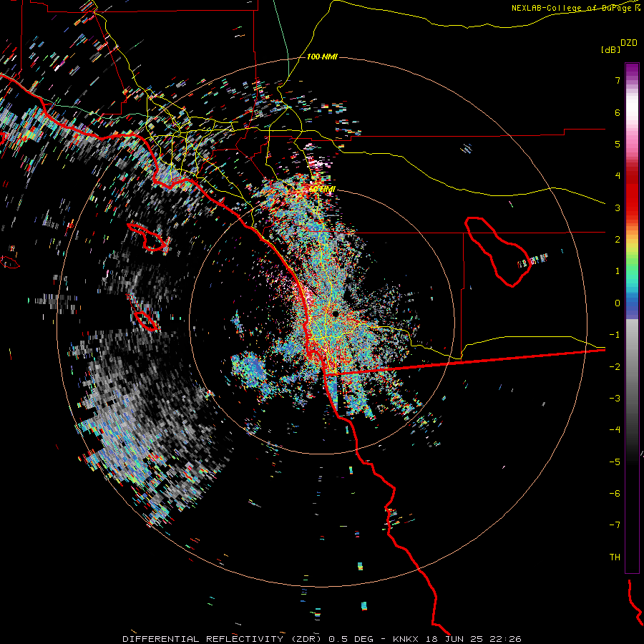Click the 5 value on the color scale
The image size is (644, 644).
[618, 144]
